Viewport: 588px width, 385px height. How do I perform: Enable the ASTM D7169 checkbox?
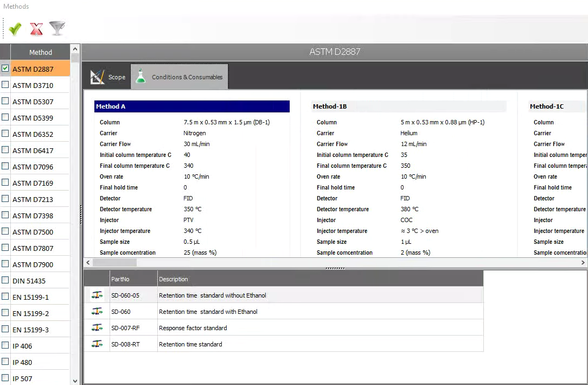tap(5, 182)
